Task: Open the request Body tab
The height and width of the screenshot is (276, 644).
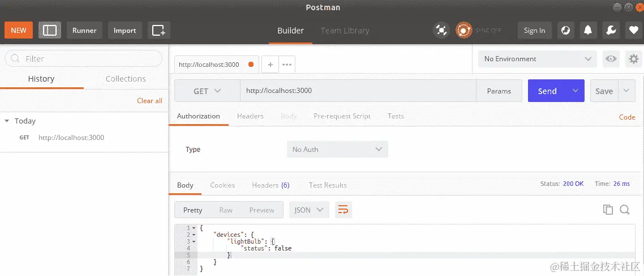Action: (x=288, y=116)
